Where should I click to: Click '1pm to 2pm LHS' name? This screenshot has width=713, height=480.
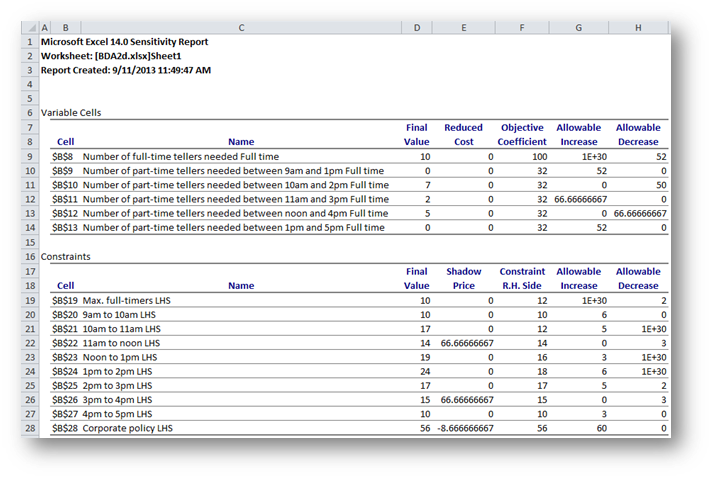(x=117, y=371)
